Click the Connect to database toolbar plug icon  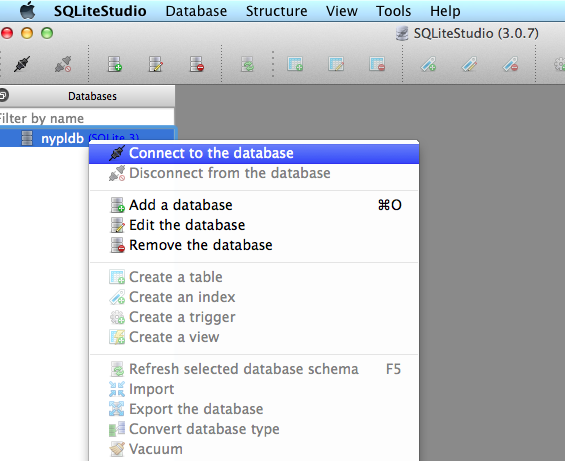pyautogui.click(x=22, y=64)
